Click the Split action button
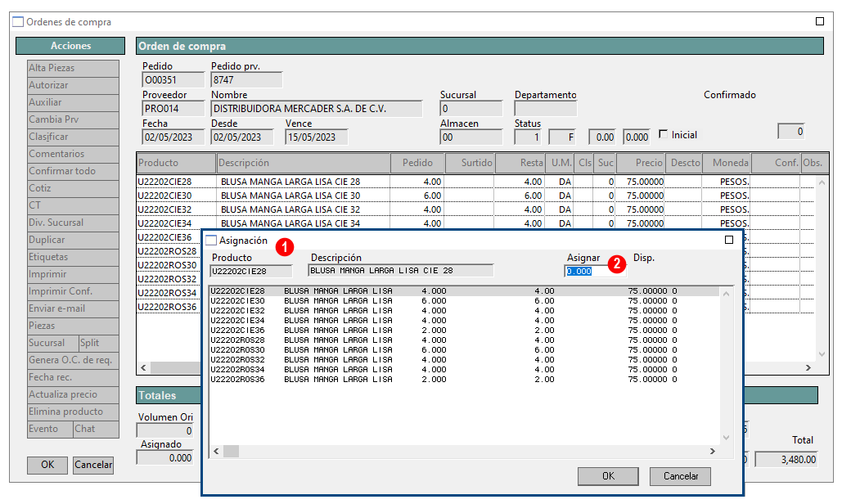The image size is (842, 504). click(99, 343)
